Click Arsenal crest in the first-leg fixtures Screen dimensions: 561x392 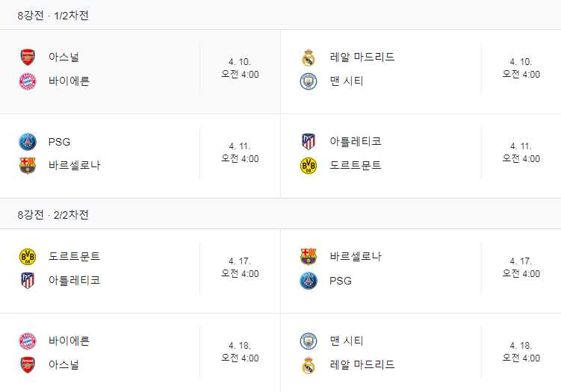(x=28, y=57)
